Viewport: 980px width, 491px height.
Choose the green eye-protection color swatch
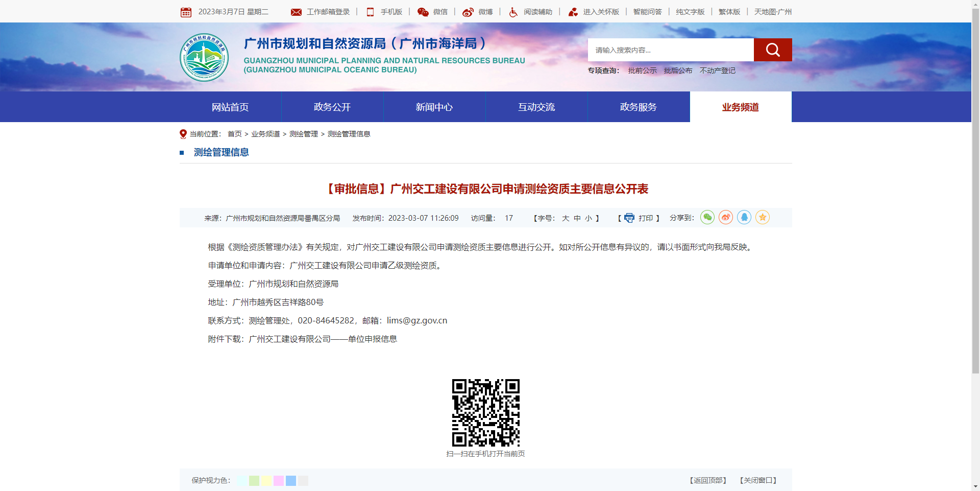[x=254, y=481]
